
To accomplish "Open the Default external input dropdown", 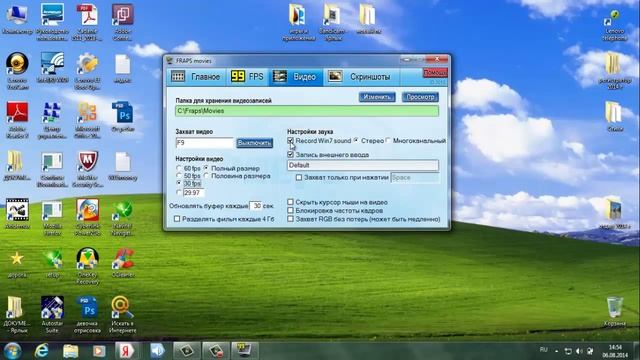I will pyautogui.click(x=363, y=165).
